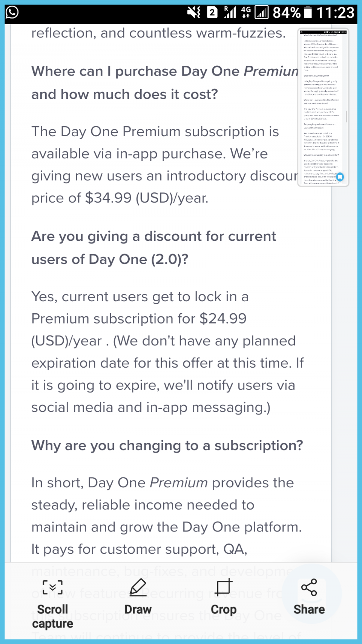362x644 pixels.
Task: Tap the Scroll capture icon
Action: pos(52,588)
